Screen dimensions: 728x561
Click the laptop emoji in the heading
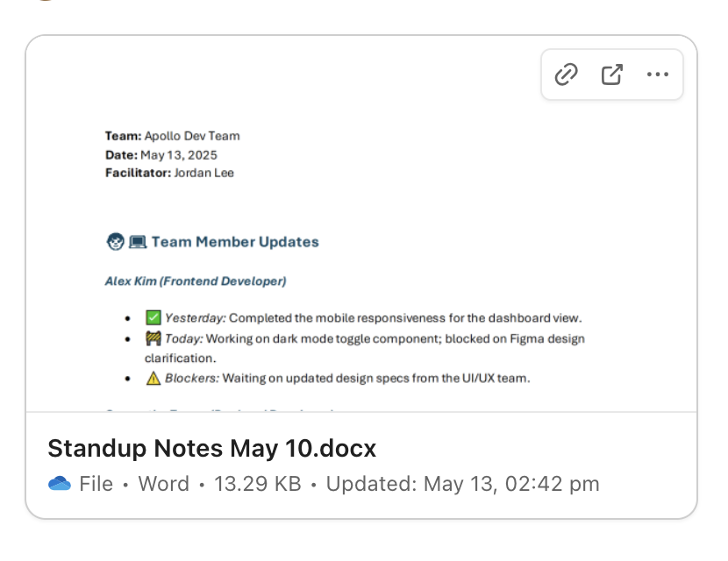click(x=138, y=242)
